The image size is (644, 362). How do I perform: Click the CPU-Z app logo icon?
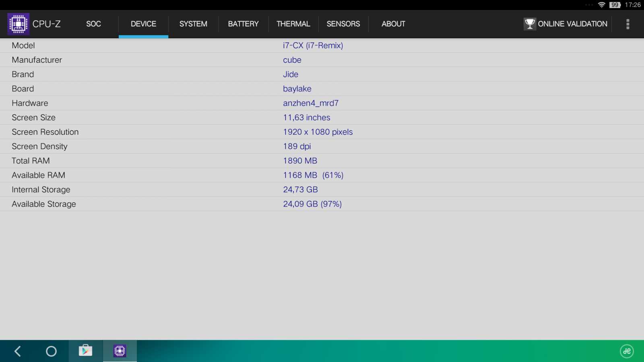[x=18, y=24]
